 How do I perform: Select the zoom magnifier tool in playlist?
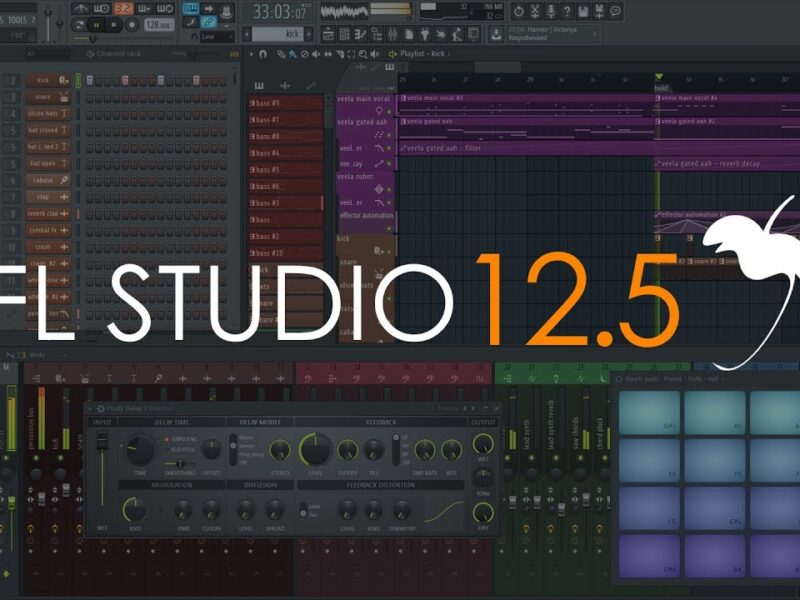tap(363, 54)
